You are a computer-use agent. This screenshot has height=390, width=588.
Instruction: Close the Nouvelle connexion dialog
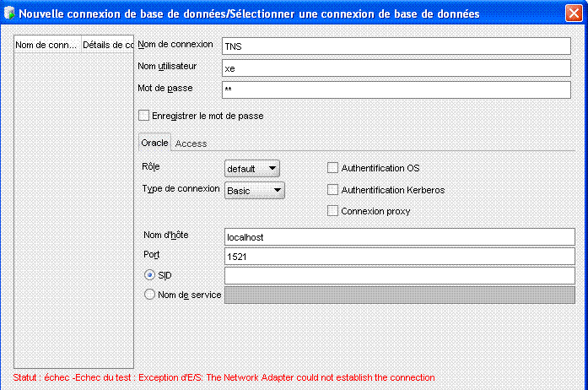(574, 14)
